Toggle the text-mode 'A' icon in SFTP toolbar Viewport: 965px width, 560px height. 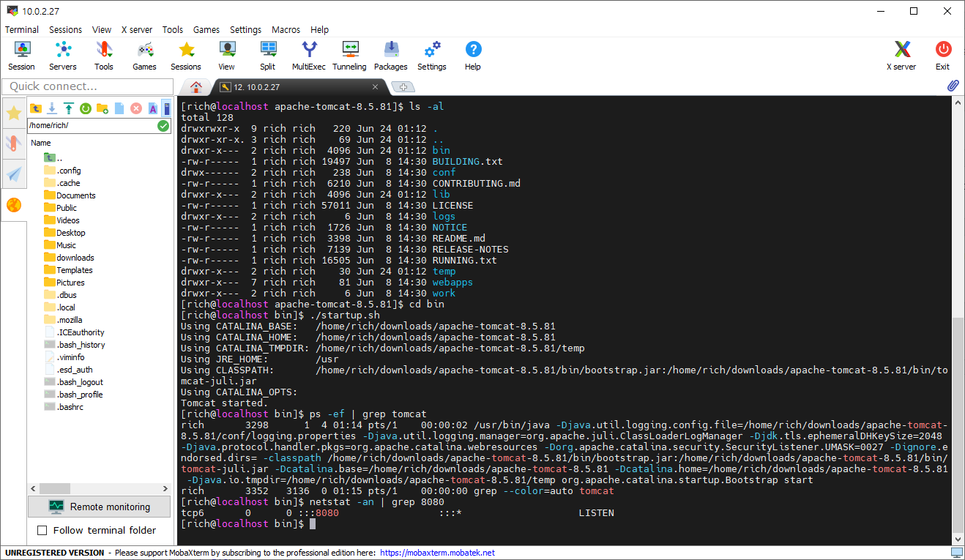click(153, 108)
